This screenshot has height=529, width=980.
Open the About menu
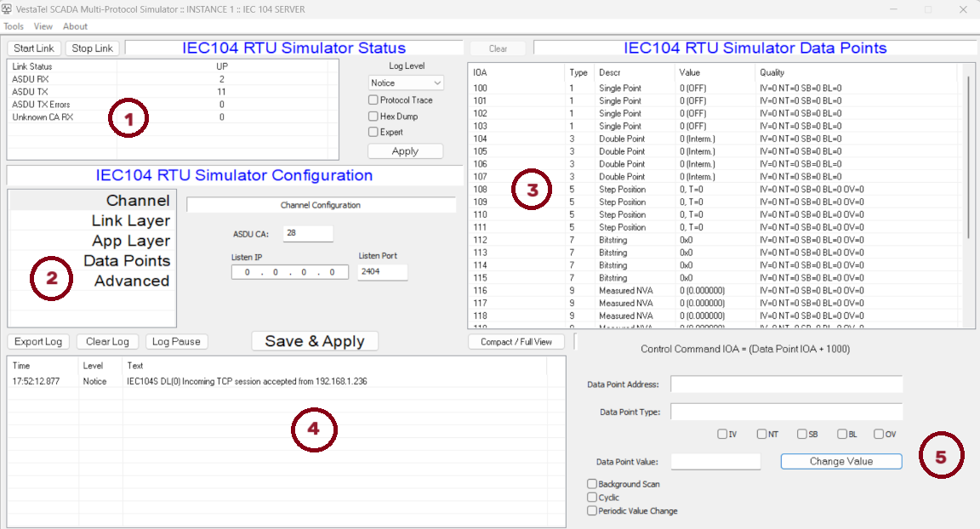pyautogui.click(x=75, y=26)
